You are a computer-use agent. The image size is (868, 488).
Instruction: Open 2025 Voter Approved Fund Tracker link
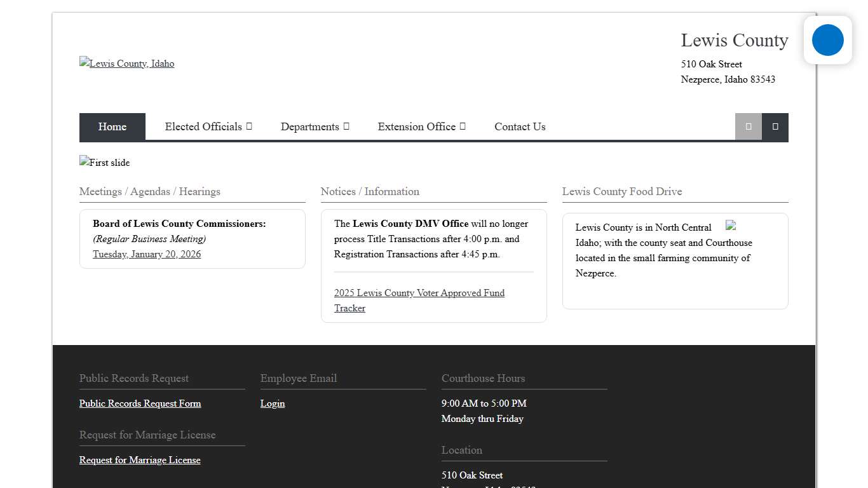pyautogui.click(x=419, y=294)
